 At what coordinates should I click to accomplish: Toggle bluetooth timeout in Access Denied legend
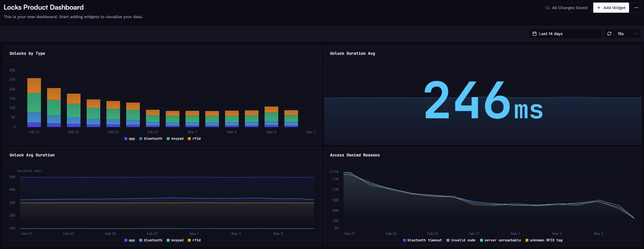(x=423, y=240)
